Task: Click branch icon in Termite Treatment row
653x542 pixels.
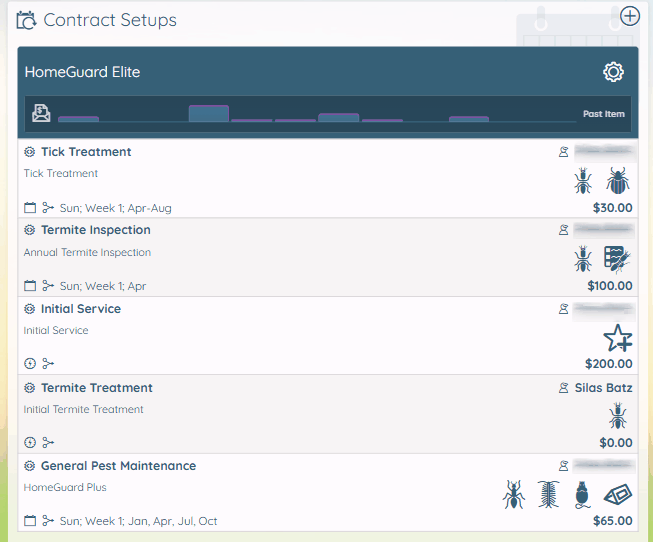Action: tap(48, 442)
